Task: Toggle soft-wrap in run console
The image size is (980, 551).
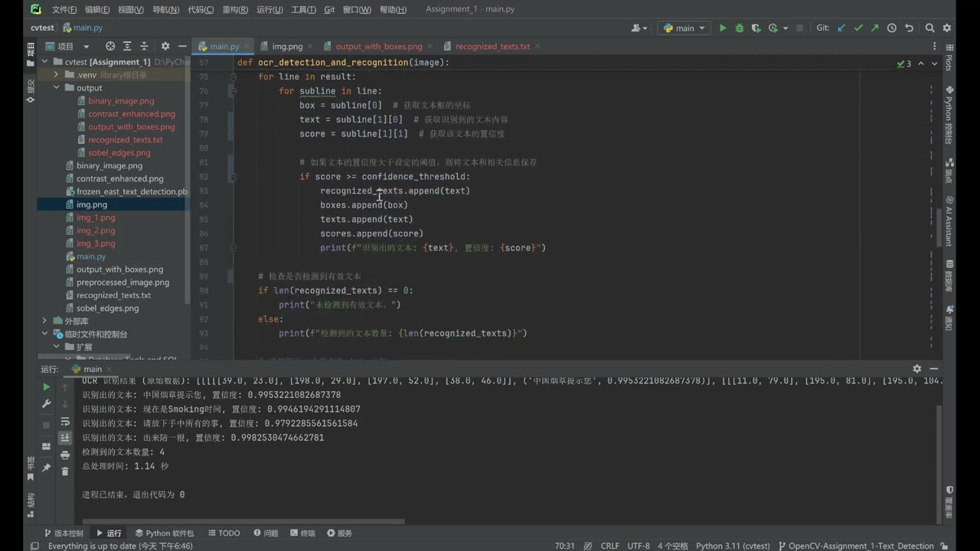Action: [65, 422]
